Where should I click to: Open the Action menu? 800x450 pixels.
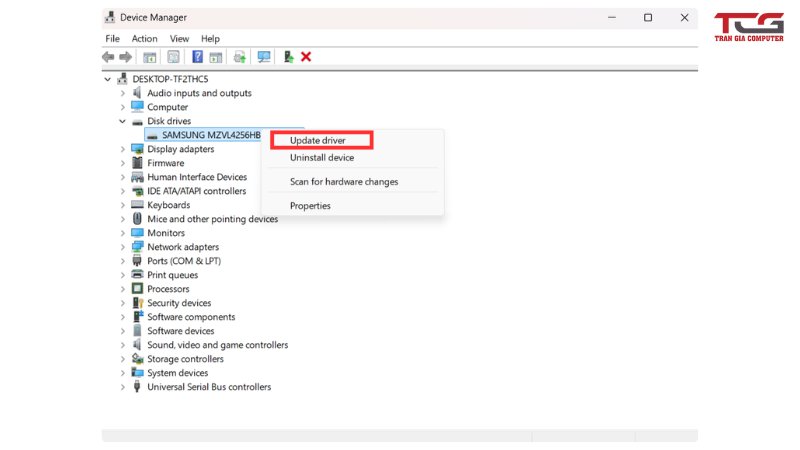(x=144, y=39)
